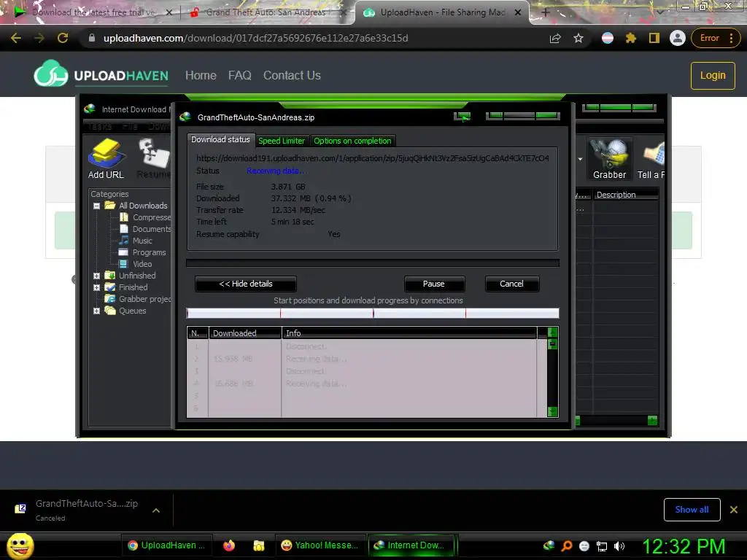This screenshot has height=560, width=747.
Task: Click the network tray icon
Action: pos(602,545)
